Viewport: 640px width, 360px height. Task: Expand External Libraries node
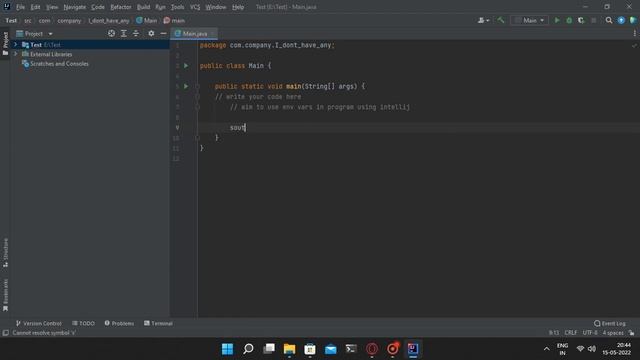pos(16,54)
